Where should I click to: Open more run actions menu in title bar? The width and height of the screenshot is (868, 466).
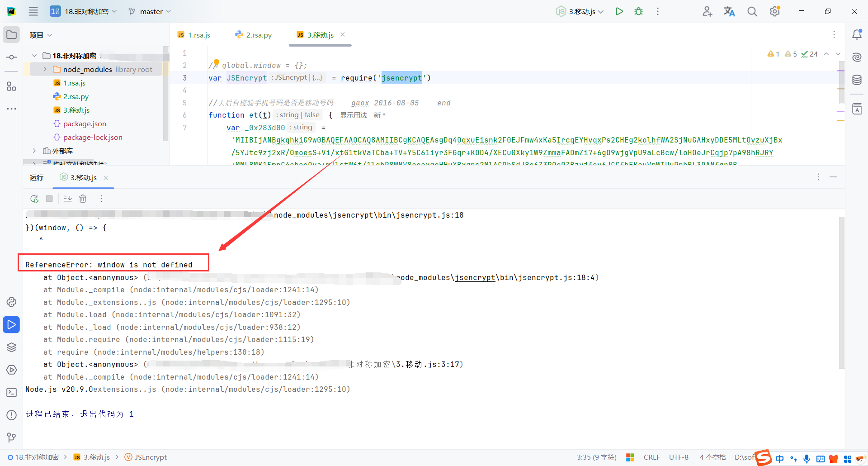click(x=658, y=11)
